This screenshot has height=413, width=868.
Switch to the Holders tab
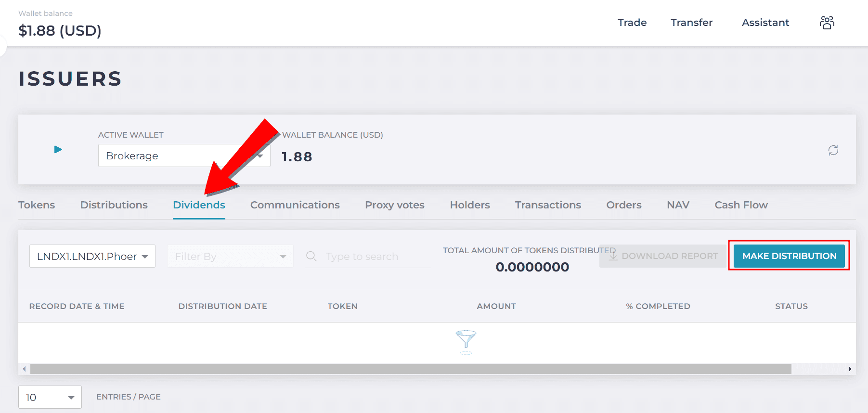pyautogui.click(x=470, y=205)
